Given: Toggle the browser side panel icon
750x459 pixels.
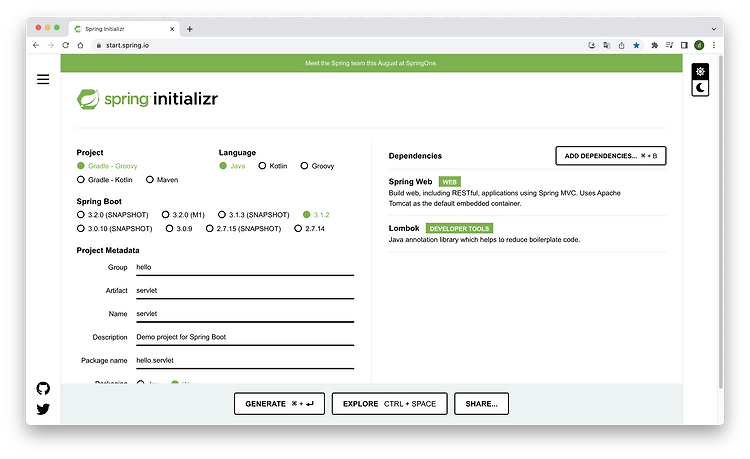Looking at the screenshot, I should coord(684,45).
